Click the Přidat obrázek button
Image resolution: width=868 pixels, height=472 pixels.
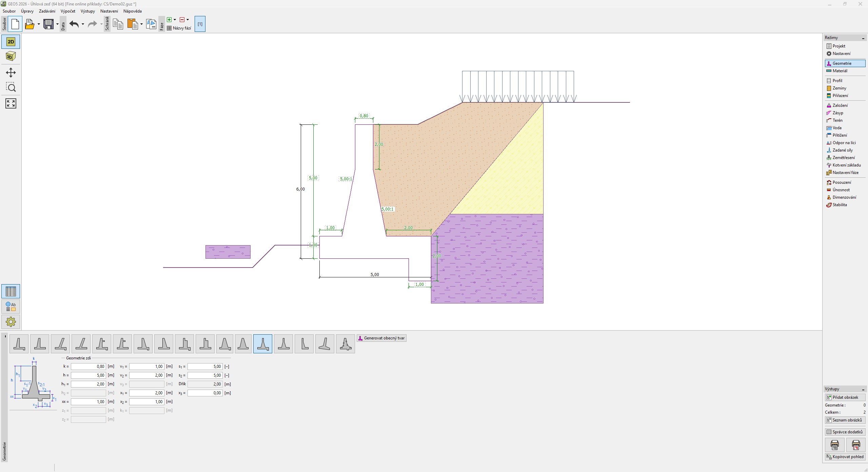[x=845, y=397]
